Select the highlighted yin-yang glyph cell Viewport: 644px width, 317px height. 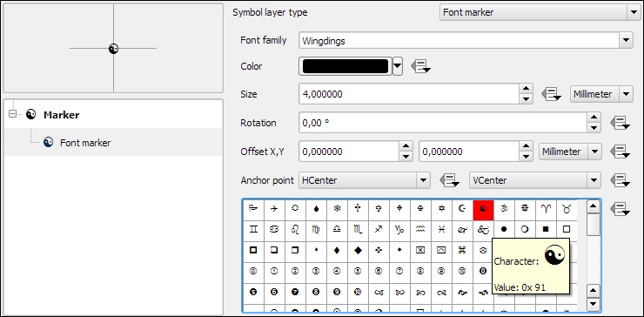click(x=483, y=210)
